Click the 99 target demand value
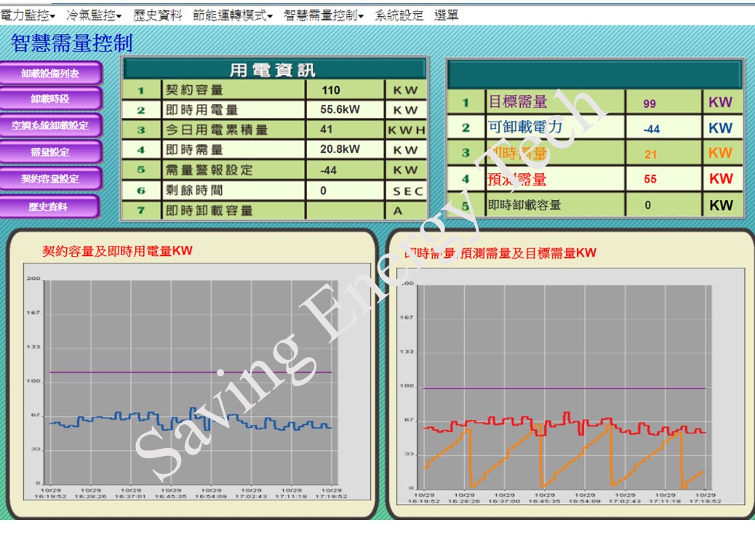This screenshot has width=755, height=560. tap(650, 103)
